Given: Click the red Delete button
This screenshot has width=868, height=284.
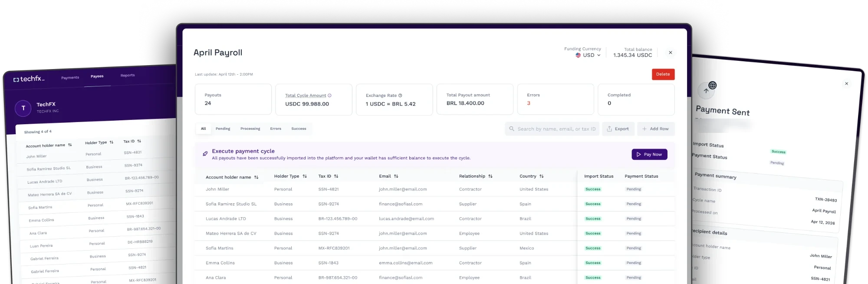Looking at the screenshot, I should click(x=663, y=74).
